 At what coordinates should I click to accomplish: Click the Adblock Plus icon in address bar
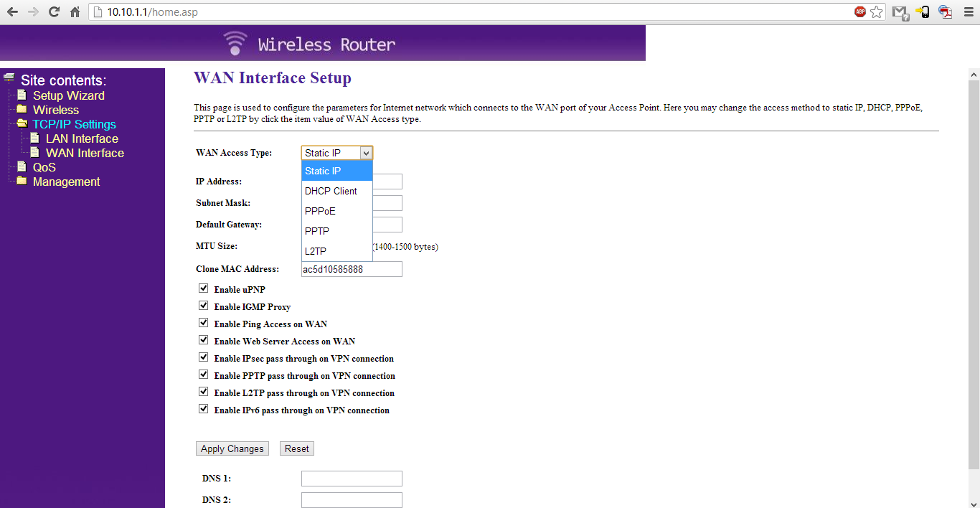click(860, 12)
